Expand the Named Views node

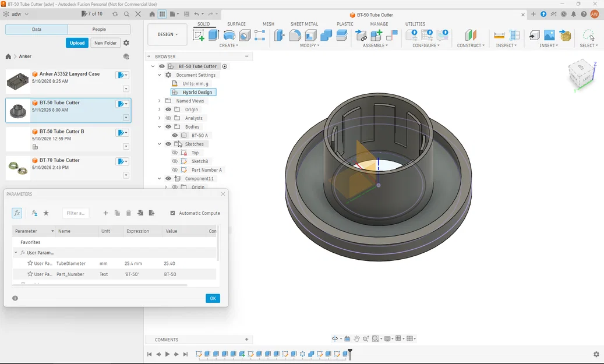[x=160, y=101]
